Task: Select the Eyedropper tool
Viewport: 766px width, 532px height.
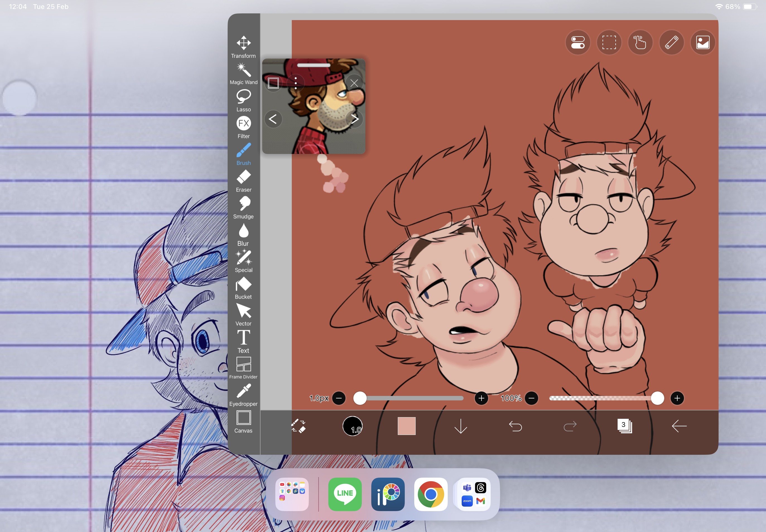Action: pos(244,394)
